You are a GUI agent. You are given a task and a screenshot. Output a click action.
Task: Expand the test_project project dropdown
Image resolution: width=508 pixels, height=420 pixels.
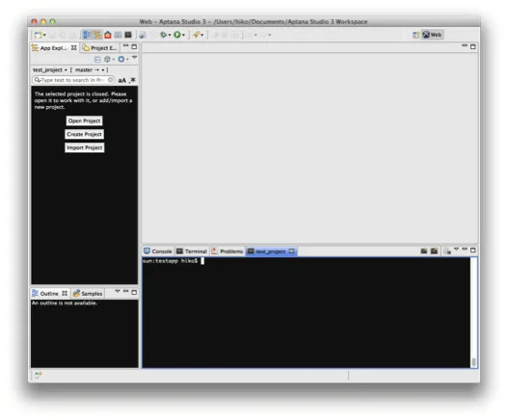tap(49, 70)
